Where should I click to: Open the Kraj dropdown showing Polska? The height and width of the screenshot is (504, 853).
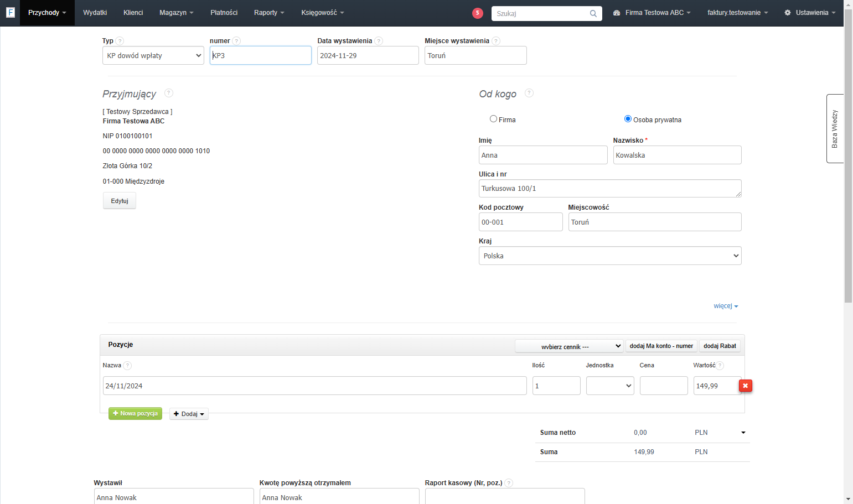(610, 256)
